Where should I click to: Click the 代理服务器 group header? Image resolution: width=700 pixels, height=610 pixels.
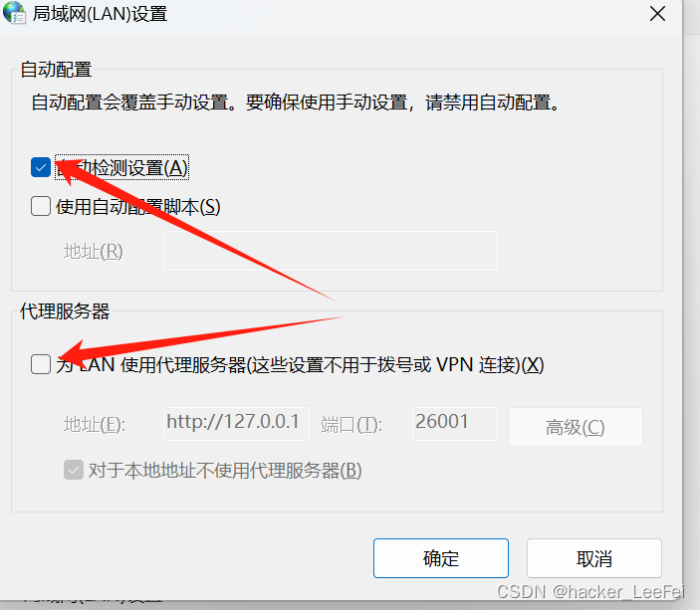pyautogui.click(x=65, y=311)
